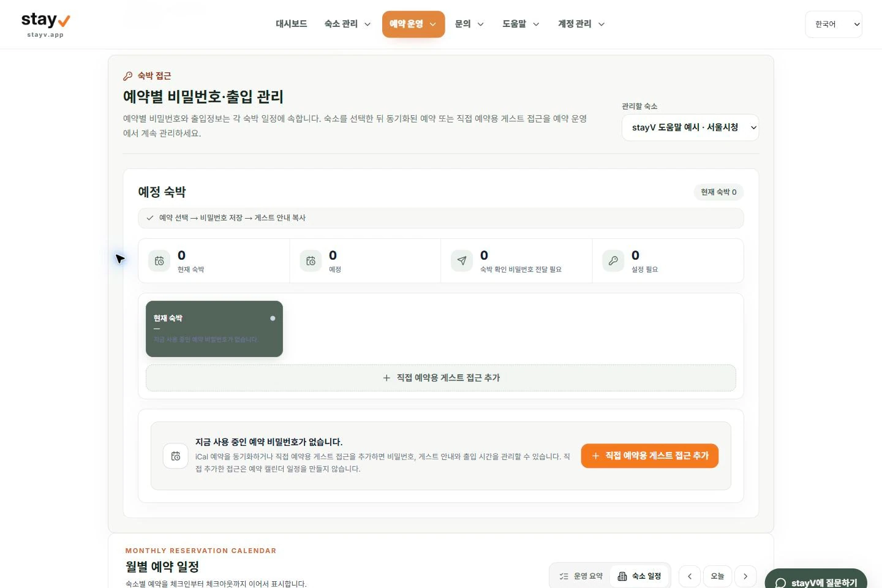Screen dimensions: 882x588
Task: Click the next month arrow icon
Action: point(745,576)
